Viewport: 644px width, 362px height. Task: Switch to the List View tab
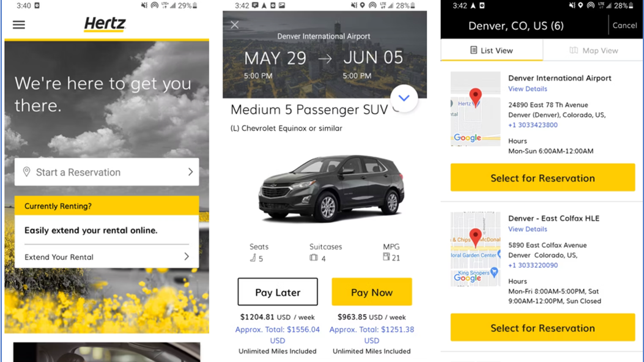coord(492,50)
